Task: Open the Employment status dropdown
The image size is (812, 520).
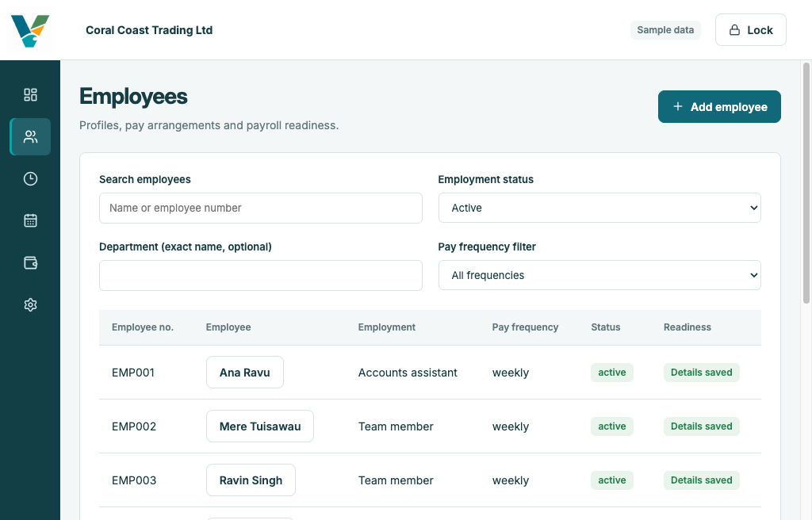Action: coord(599,208)
